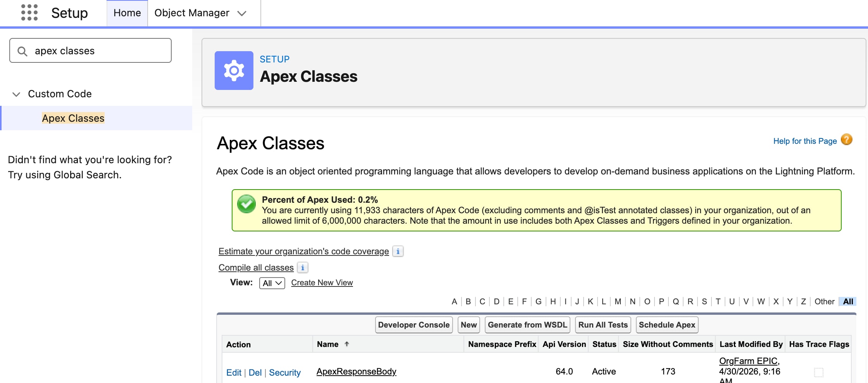Open Estimate your organization's code coverage link
868x383 pixels.
pos(304,251)
